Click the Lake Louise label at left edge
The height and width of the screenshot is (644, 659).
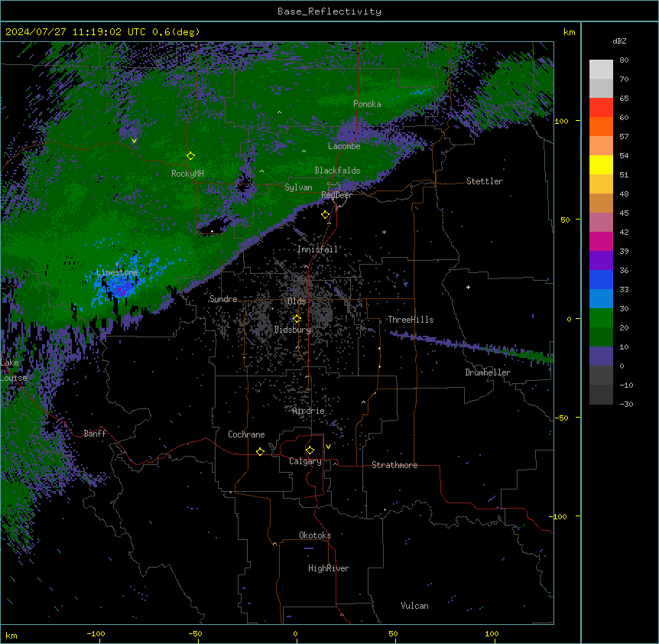point(14,370)
